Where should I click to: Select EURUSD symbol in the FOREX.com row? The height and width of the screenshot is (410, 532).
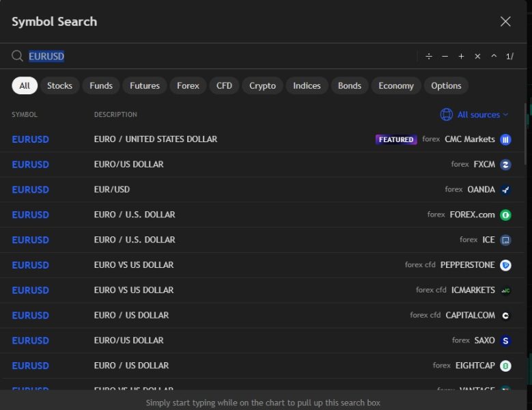point(30,215)
